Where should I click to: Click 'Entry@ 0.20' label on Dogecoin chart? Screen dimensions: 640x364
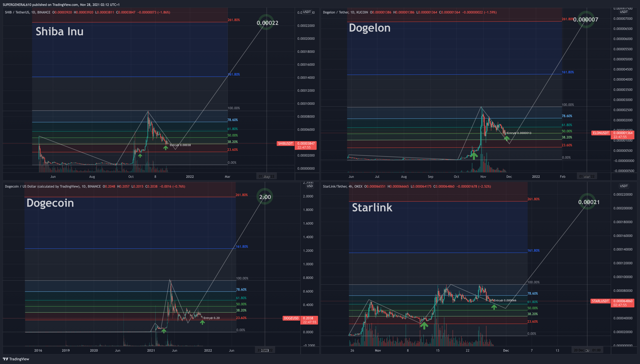coord(211,318)
